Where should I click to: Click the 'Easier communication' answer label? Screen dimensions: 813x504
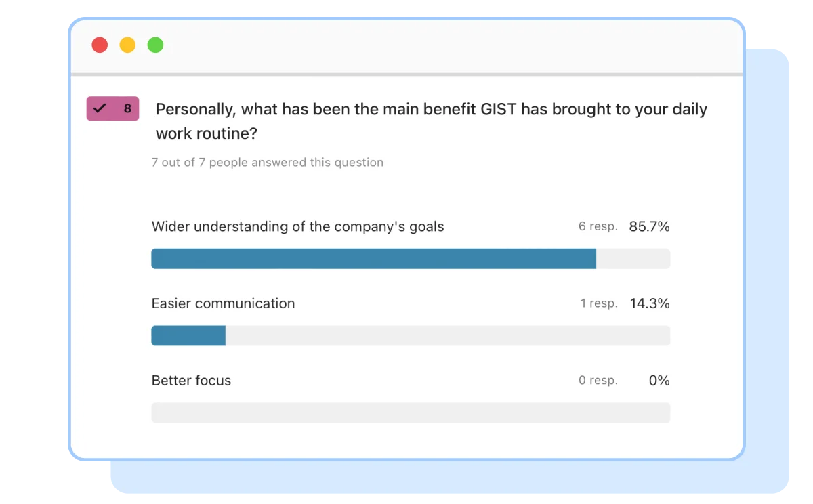(223, 303)
